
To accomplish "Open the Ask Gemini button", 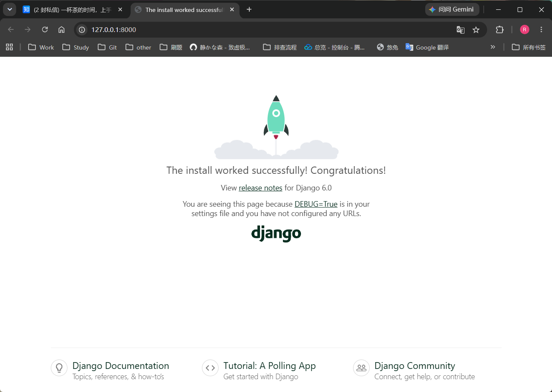I will [x=452, y=9].
